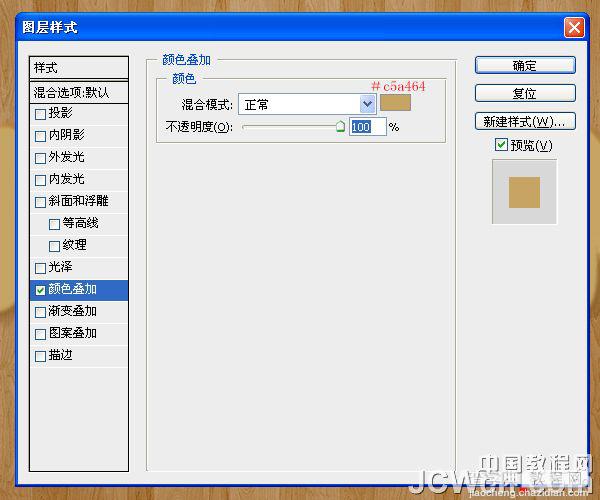Select the 内发光 row label

67,179
